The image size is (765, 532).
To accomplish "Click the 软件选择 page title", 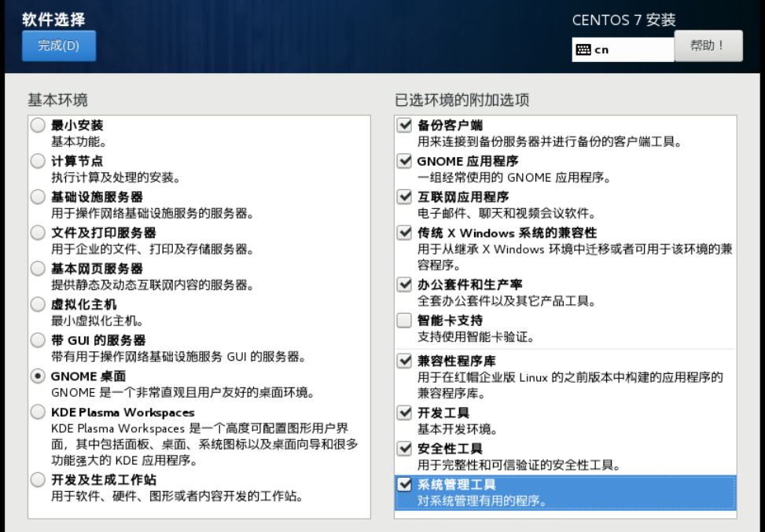I will pos(53,20).
